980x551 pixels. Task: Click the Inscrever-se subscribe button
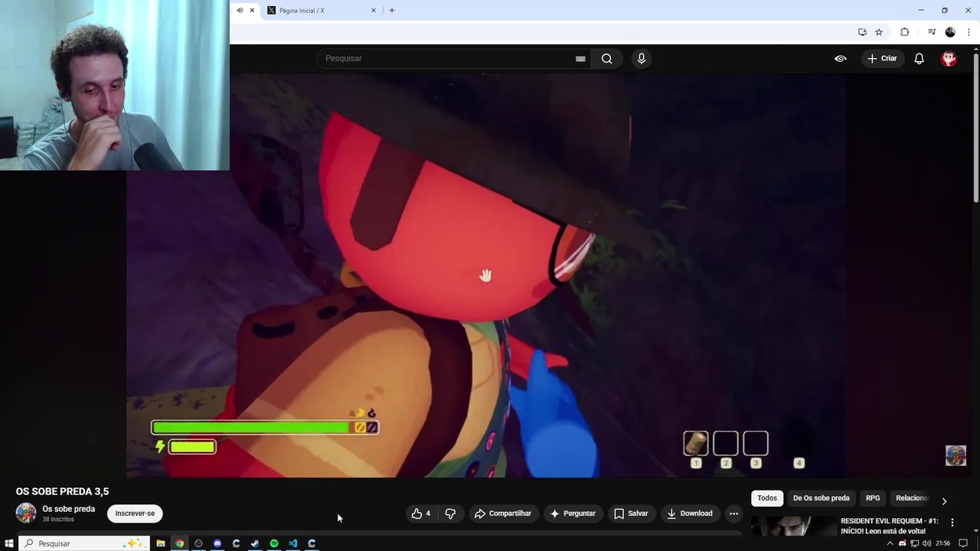click(x=135, y=514)
